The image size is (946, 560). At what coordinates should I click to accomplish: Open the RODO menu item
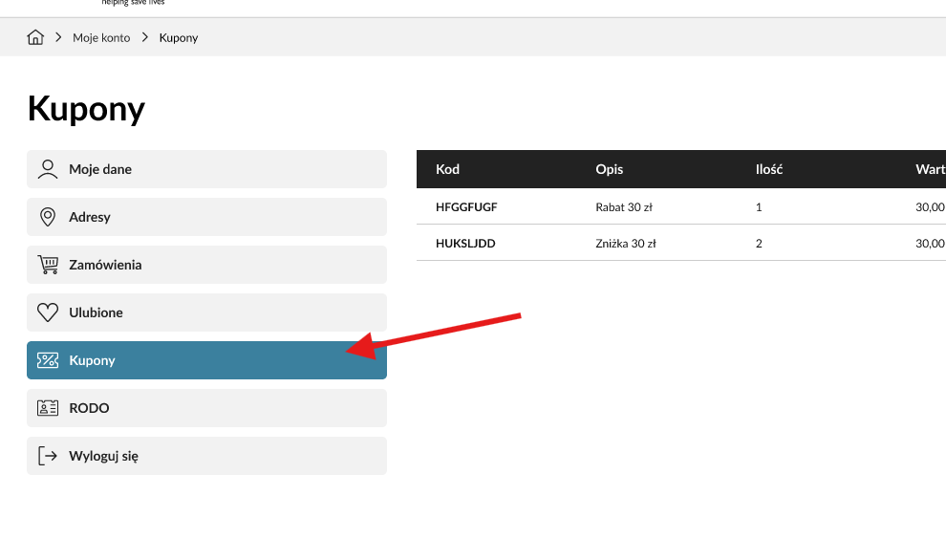(207, 408)
